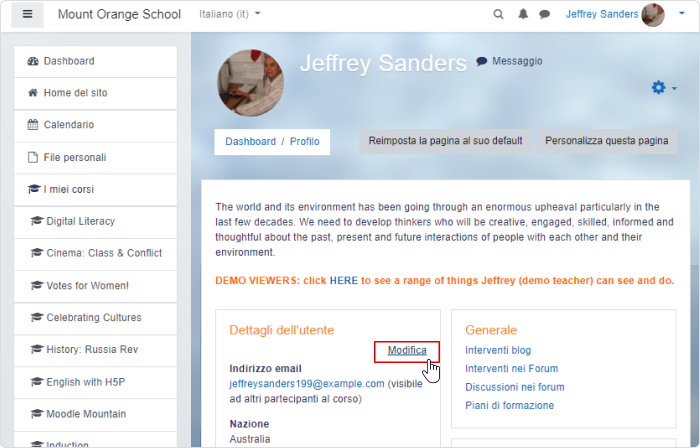Screen dimensions: 700x448
Task: Open Interventi blog link
Action: pyautogui.click(x=498, y=350)
